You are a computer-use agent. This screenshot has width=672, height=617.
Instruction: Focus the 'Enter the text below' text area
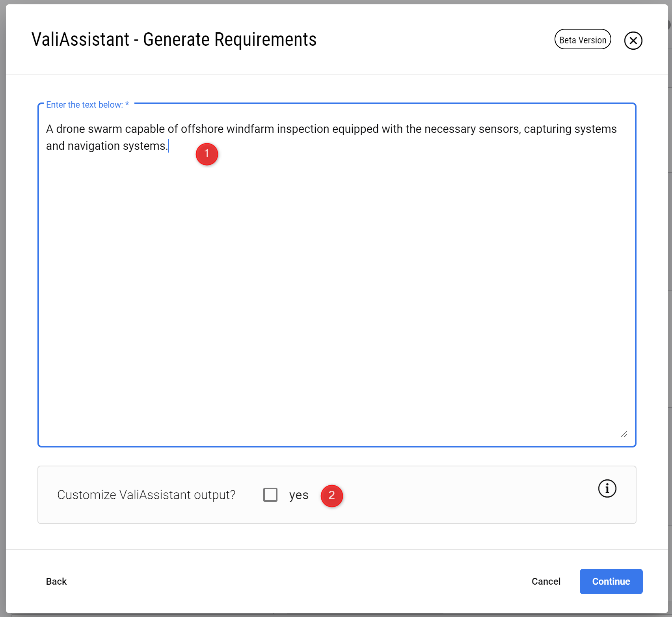[x=337, y=275]
